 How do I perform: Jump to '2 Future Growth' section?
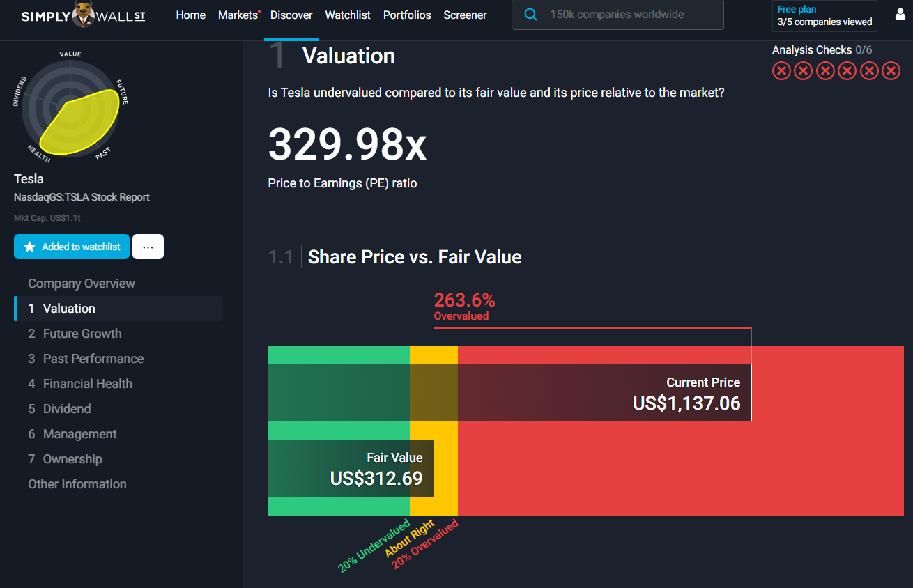tap(75, 334)
